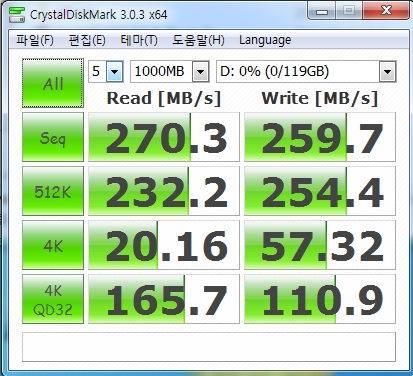The height and width of the screenshot is (376, 413).
Task: Expand the 1000MB test size dropdown
Action: click(x=200, y=71)
